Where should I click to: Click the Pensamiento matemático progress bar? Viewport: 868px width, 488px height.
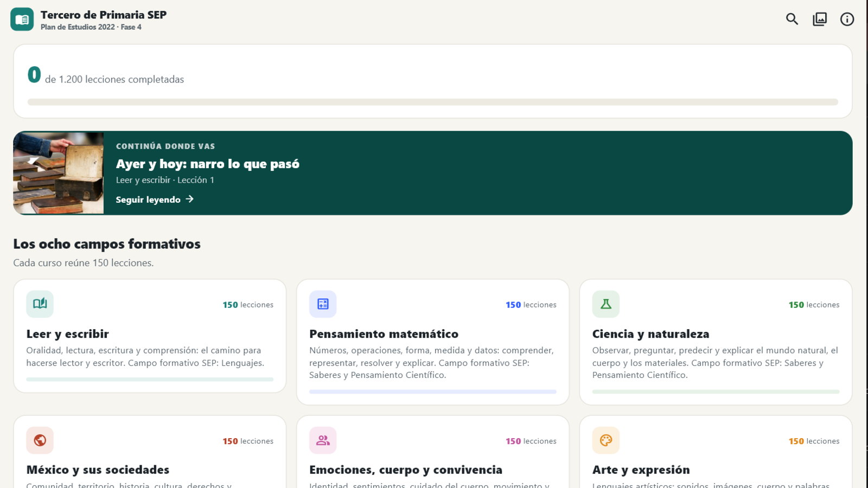(x=433, y=391)
